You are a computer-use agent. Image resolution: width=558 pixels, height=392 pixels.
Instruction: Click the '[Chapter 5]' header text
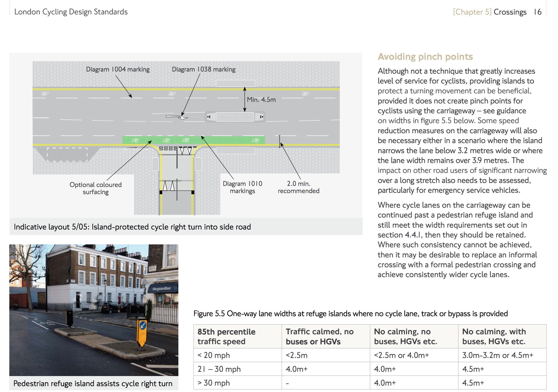pyautogui.click(x=472, y=12)
